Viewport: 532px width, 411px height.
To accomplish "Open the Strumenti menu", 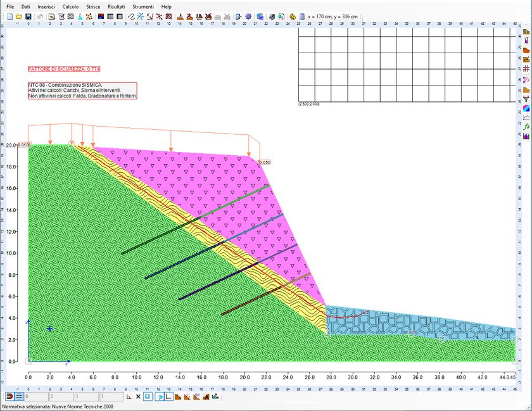I will (x=143, y=6).
